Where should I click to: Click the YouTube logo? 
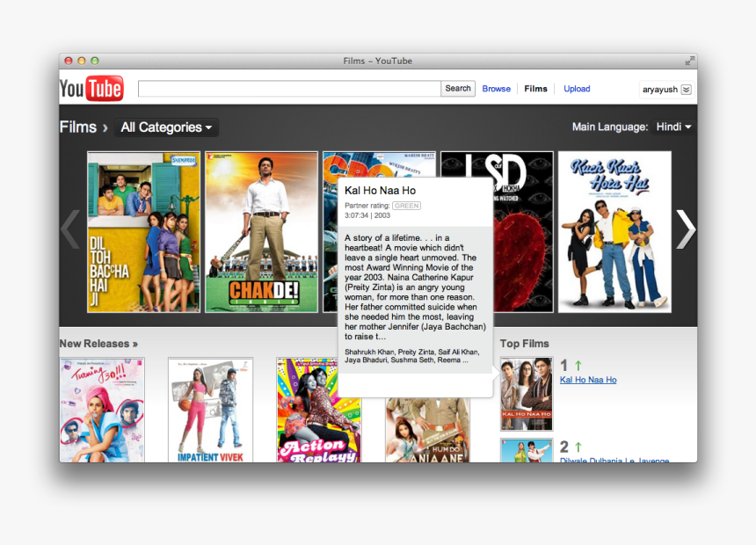click(x=91, y=89)
